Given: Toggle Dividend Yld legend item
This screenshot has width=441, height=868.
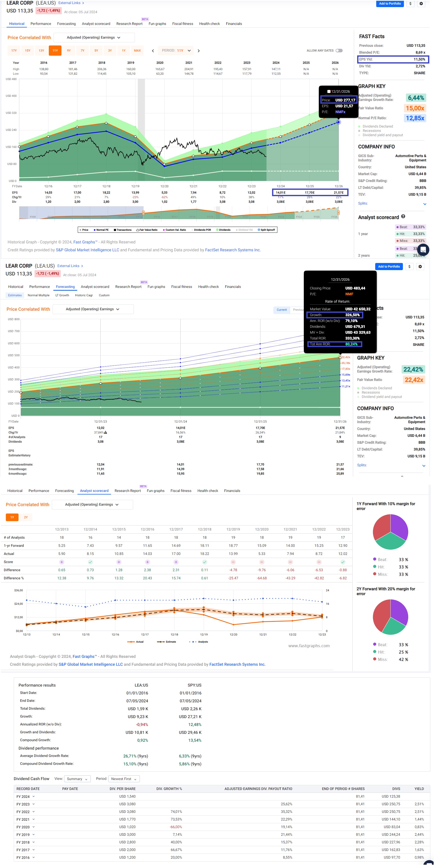Looking at the screenshot, I should (244, 230).
